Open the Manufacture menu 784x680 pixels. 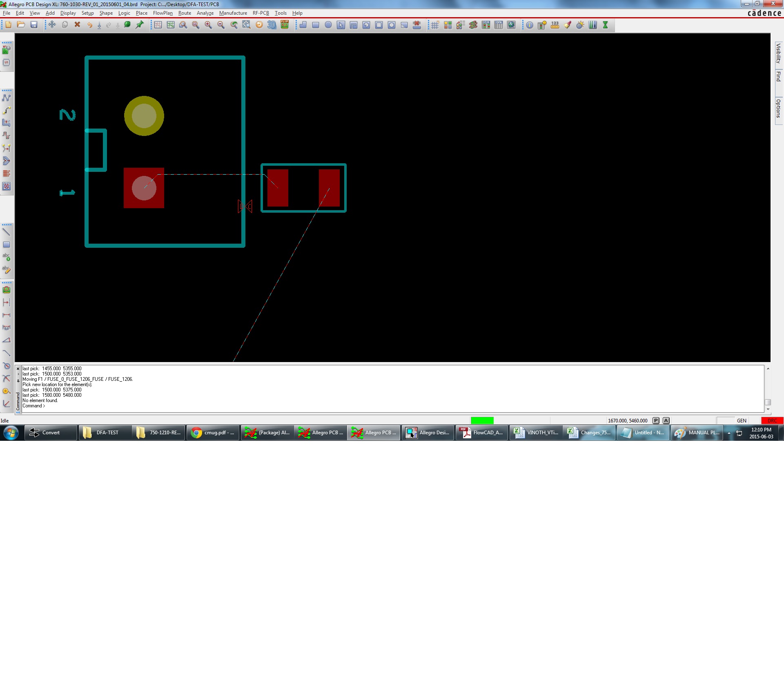[233, 13]
